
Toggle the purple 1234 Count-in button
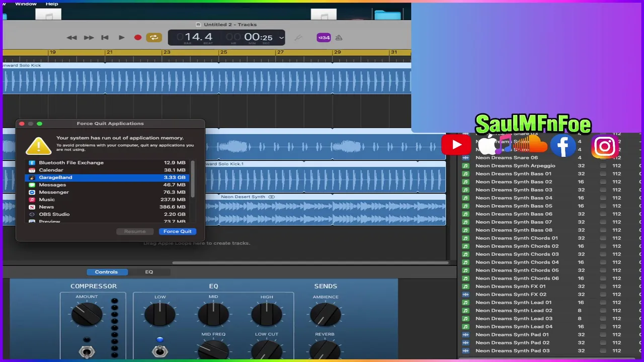click(324, 38)
